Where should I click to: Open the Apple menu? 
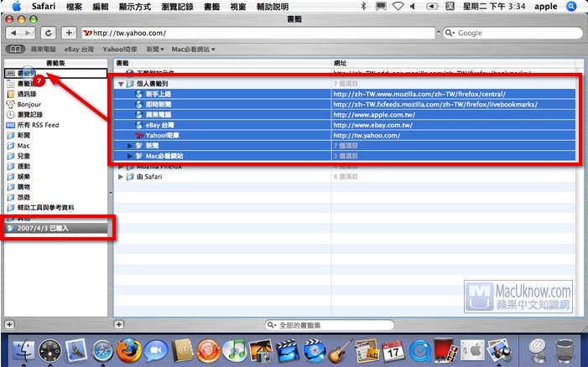(17, 6)
